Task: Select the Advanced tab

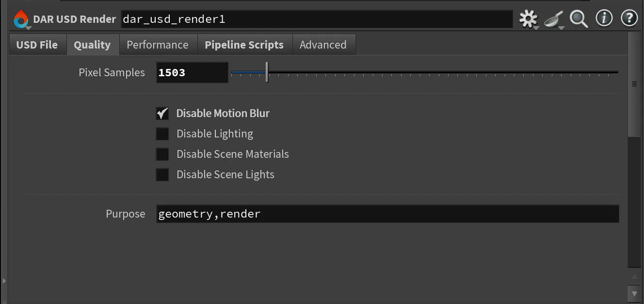Action: tap(323, 44)
